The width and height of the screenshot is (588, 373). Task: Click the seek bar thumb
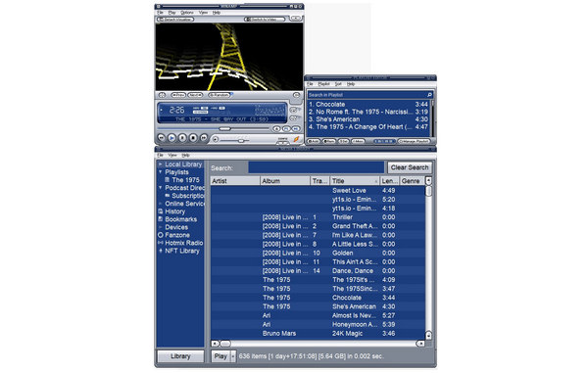(224, 129)
